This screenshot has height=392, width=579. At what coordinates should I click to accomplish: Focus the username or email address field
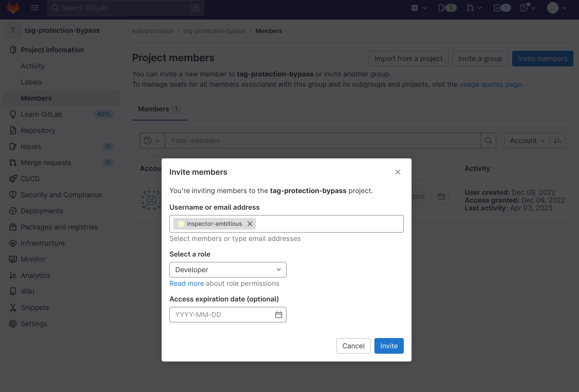click(329, 224)
